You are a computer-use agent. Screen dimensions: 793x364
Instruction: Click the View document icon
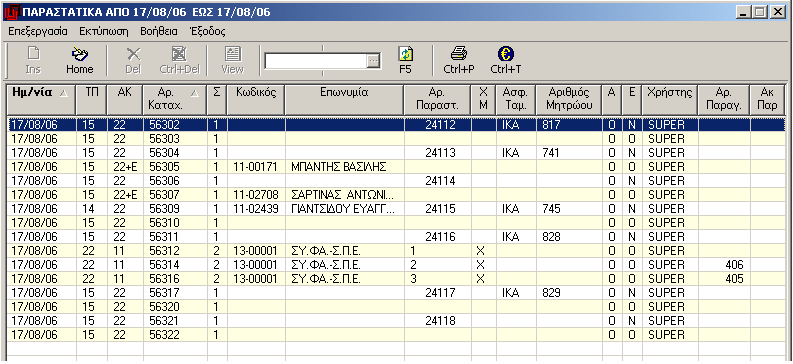tap(233, 54)
